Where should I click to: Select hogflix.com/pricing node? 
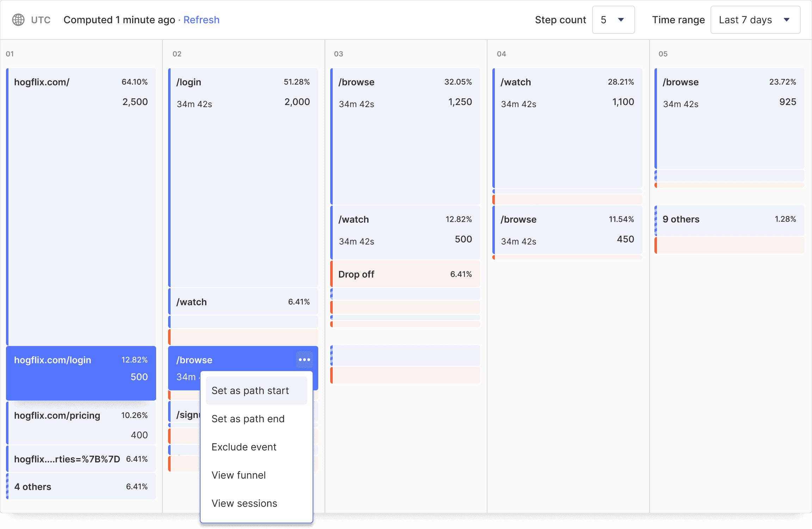[81, 423]
